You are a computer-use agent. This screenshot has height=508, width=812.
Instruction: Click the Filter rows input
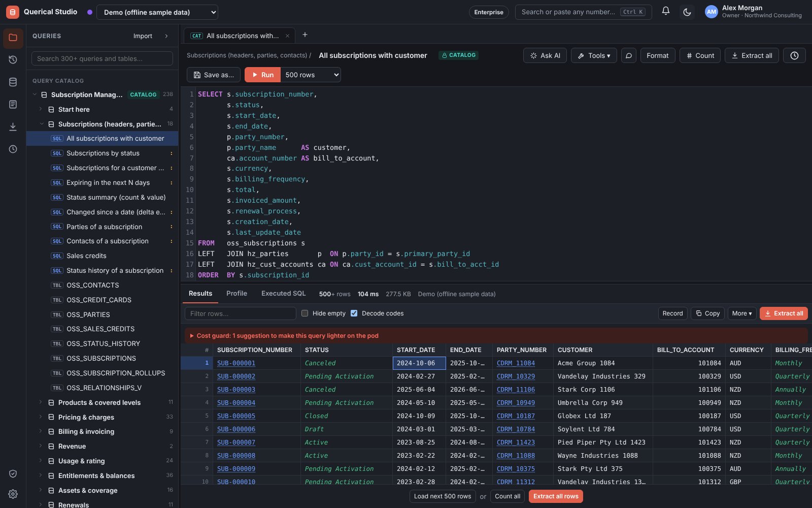[x=241, y=313]
